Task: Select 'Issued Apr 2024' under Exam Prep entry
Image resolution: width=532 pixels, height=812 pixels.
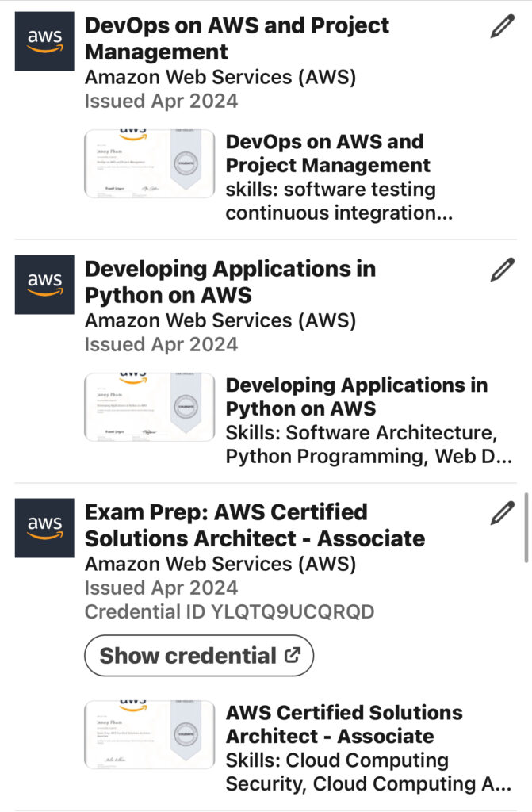Action: tap(161, 588)
